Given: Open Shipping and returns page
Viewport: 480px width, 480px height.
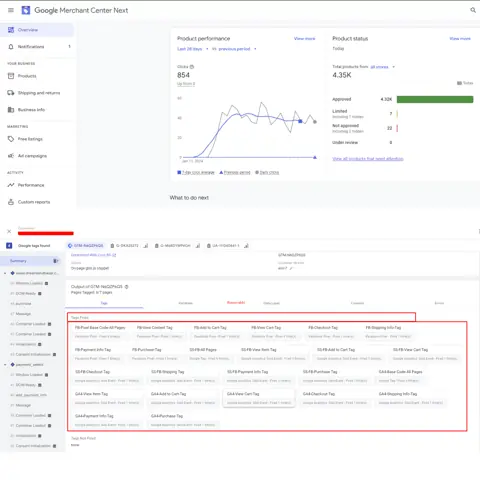Looking at the screenshot, I should (37, 93).
